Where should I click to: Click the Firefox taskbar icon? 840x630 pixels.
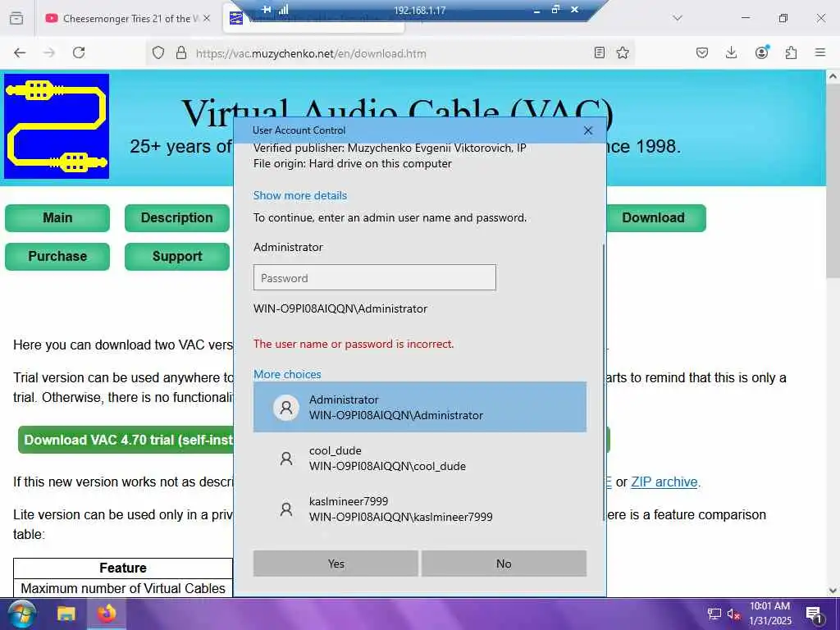107,614
